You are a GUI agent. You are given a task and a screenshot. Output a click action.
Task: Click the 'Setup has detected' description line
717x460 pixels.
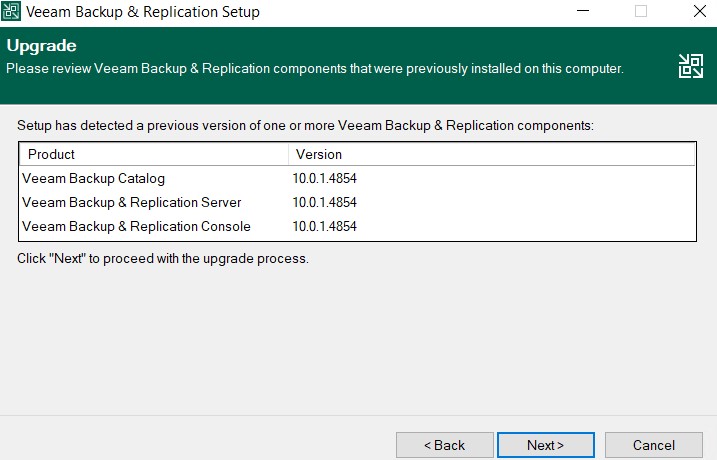(x=305, y=125)
